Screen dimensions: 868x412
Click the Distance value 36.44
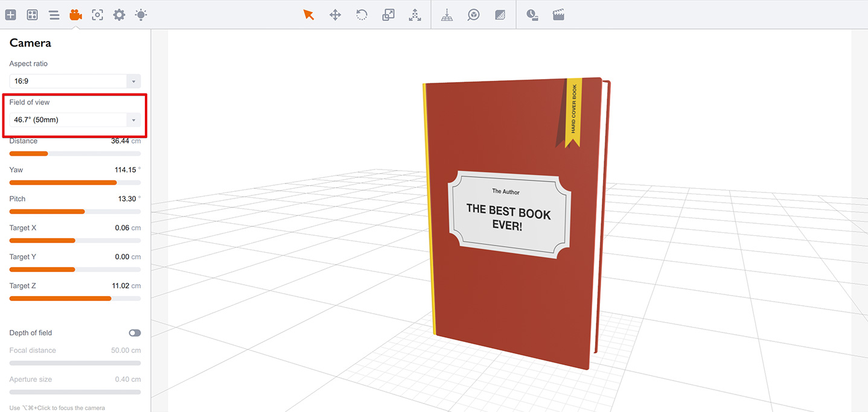click(120, 141)
